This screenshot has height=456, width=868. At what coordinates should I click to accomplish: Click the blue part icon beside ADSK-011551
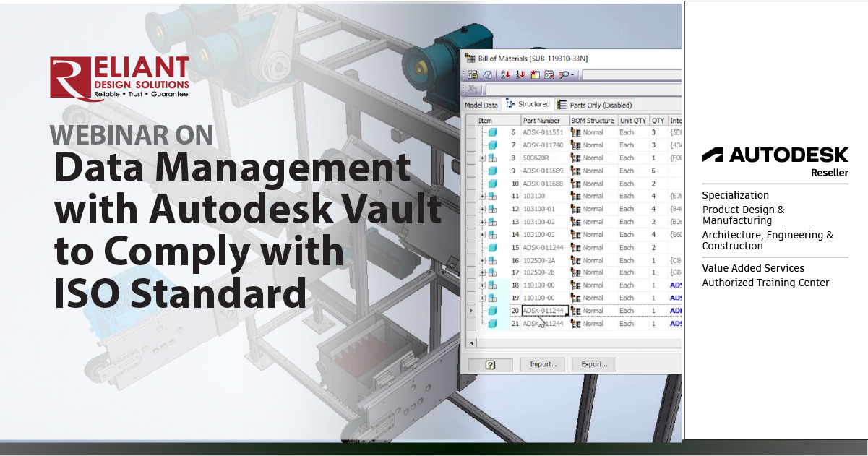pyautogui.click(x=494, y=132)
